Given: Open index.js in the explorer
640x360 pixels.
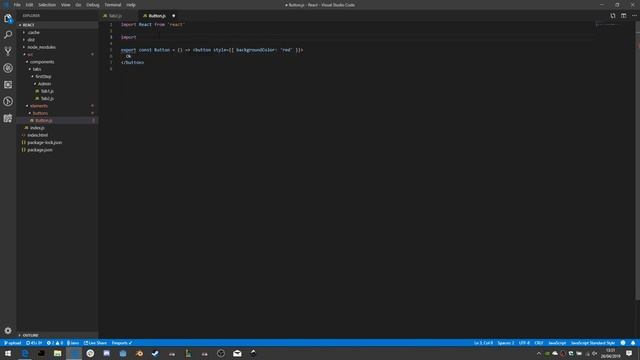Looking at the screenshot, I should tap(57, 128).
